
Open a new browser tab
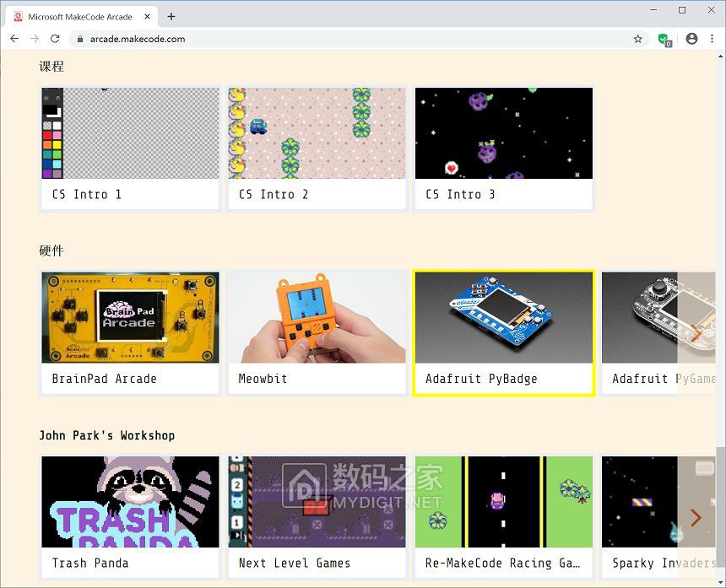tap(171, 16)
